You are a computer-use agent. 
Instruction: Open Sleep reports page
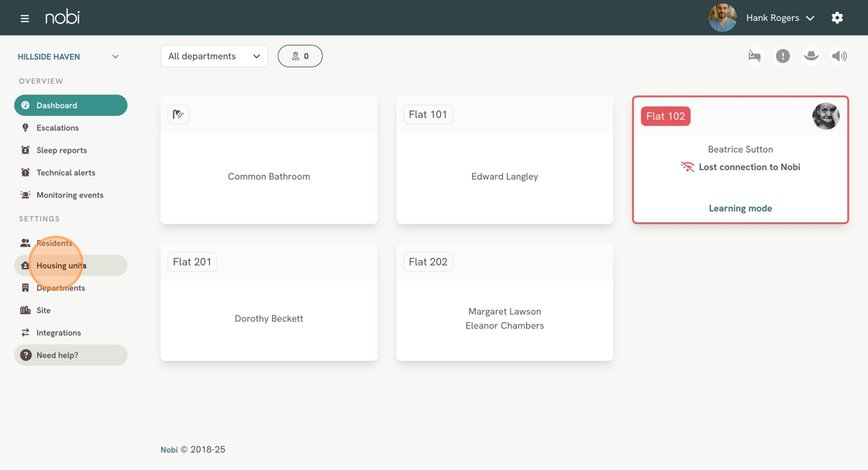61,150
